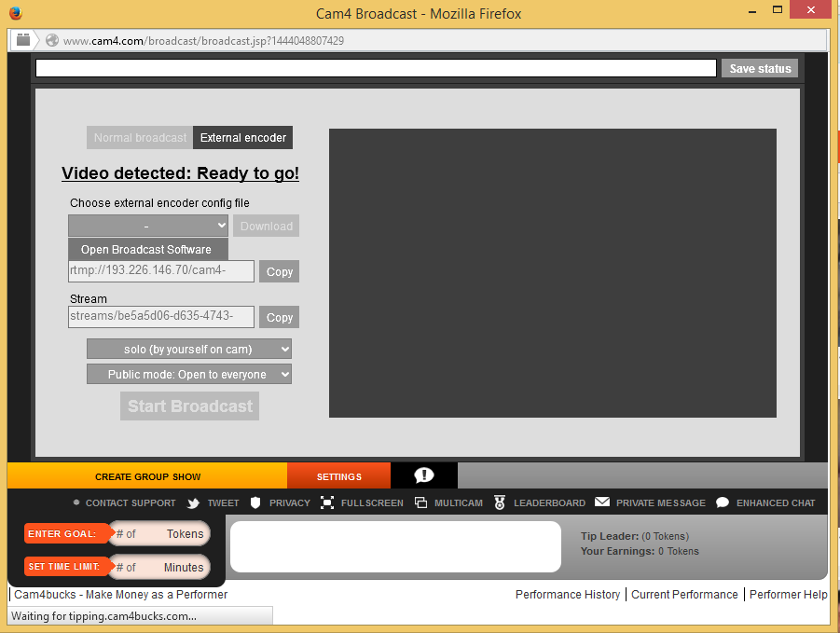Open the solo (by yourself on cam) dropdown
Viewport: 840px width, 633px height.
pos(189,349)
